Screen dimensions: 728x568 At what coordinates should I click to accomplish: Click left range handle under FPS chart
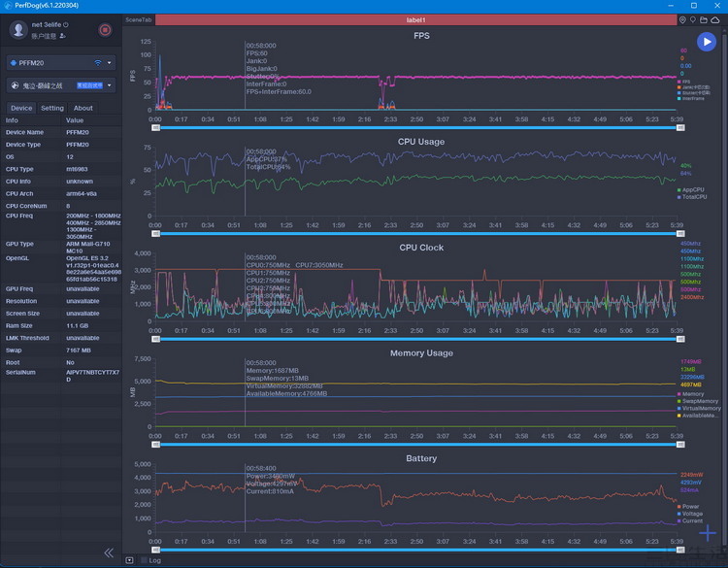coord(156,128)
